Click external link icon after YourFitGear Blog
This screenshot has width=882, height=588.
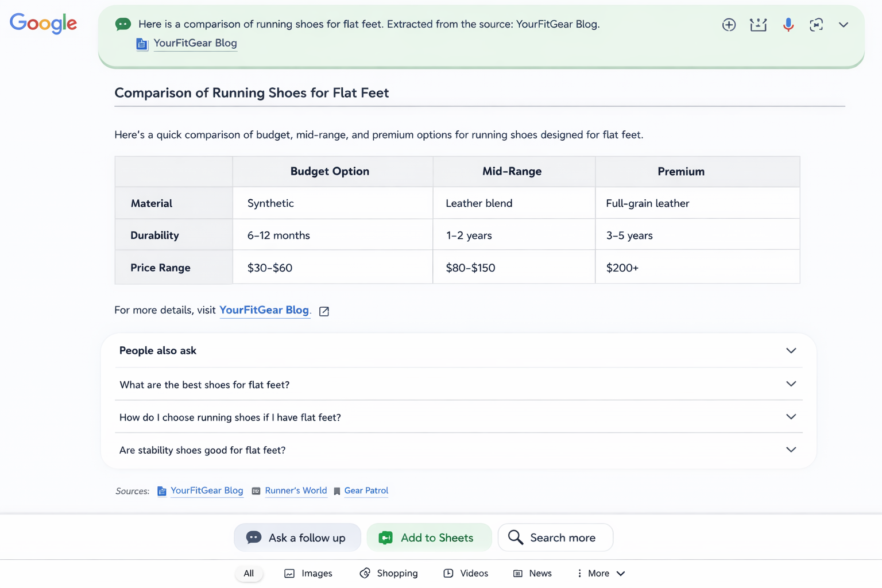[x=324, y=311]
